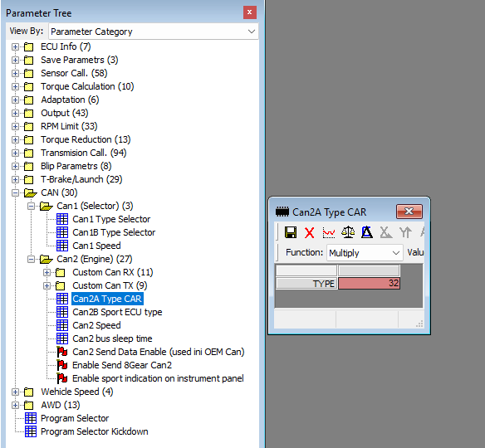This screenshot has width=485, height=448.
Task: Select the Program Selector Kickdown item
Action: (x=95, y=431)
